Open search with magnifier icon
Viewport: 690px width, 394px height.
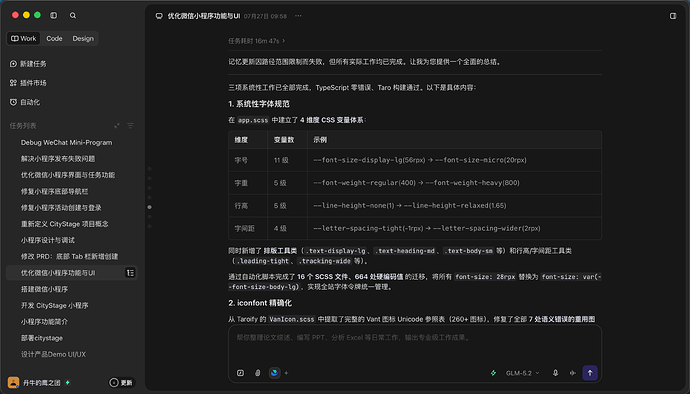tap(73, 15)
